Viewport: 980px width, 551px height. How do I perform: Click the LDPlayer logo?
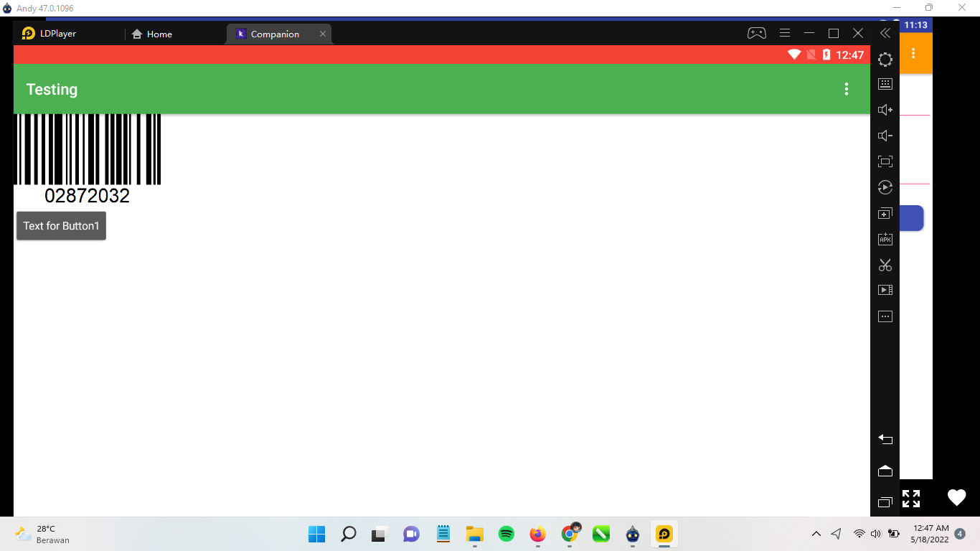(x=29, y=33)
